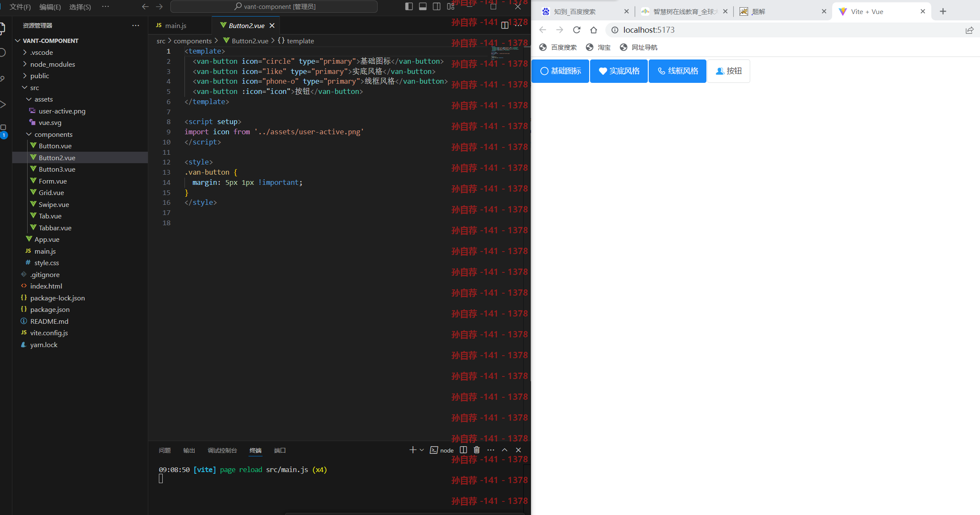Screen dimensions: 980x515
Task: Kill terminal with the trash icon
Action: point(477,450)
